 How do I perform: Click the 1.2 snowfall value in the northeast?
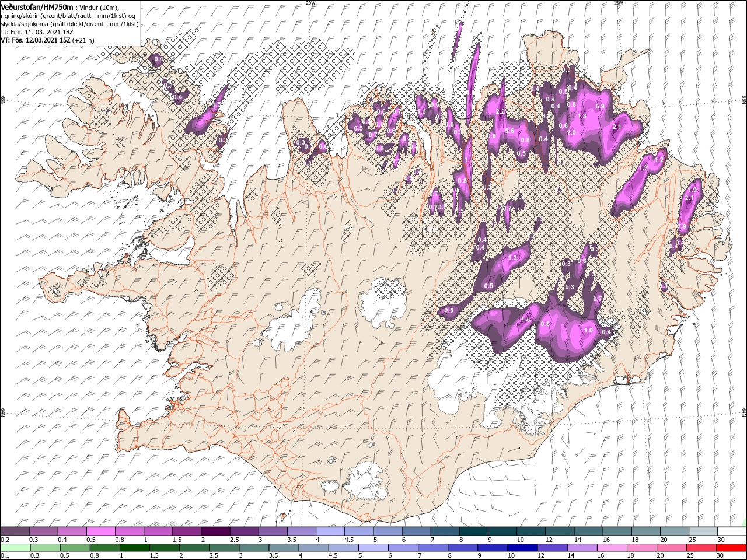660,159
